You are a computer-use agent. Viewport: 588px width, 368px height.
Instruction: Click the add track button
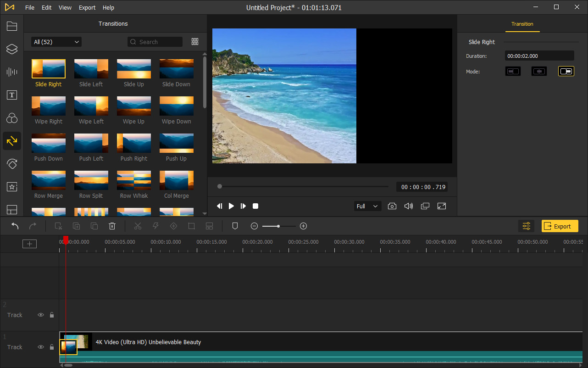click(29, 244)
